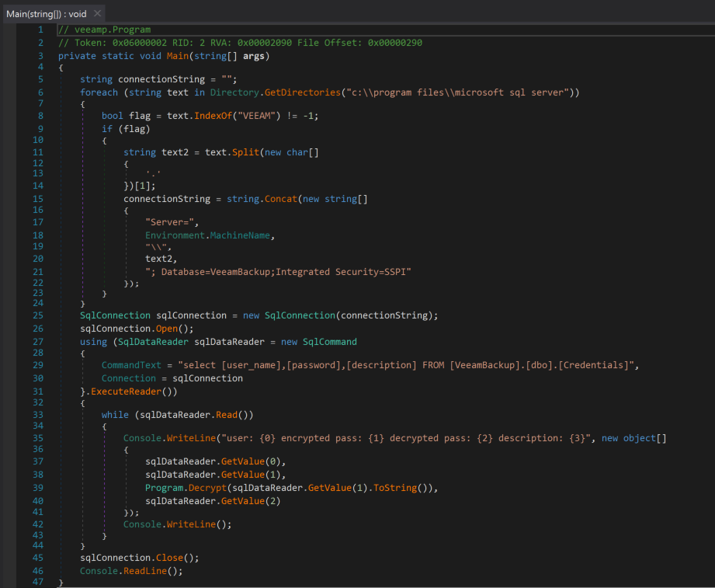Click the microsoft sql server path string

457,92
